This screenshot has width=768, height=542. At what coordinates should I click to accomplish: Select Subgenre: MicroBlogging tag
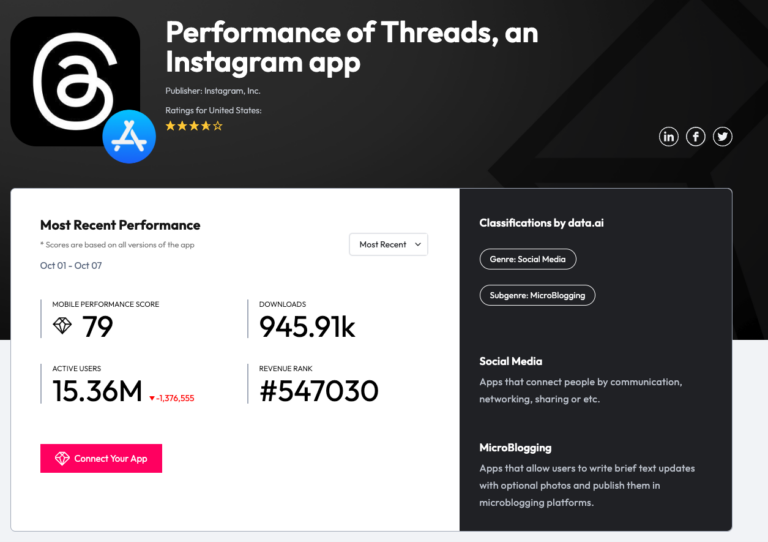(x=537, y=295)
